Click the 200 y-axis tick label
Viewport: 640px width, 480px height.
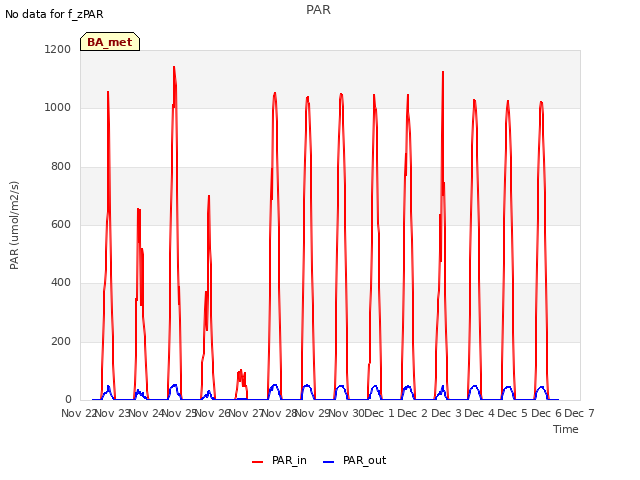(x=61, y=341)
